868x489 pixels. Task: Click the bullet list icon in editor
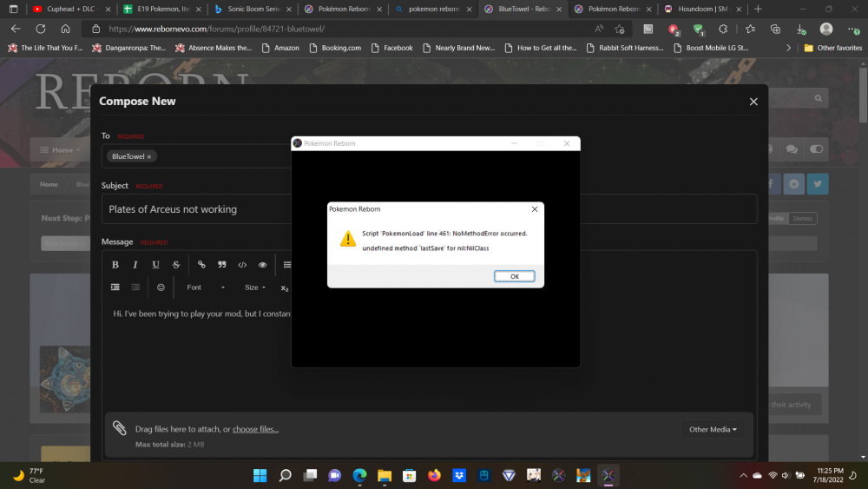(x=286, y=265)
